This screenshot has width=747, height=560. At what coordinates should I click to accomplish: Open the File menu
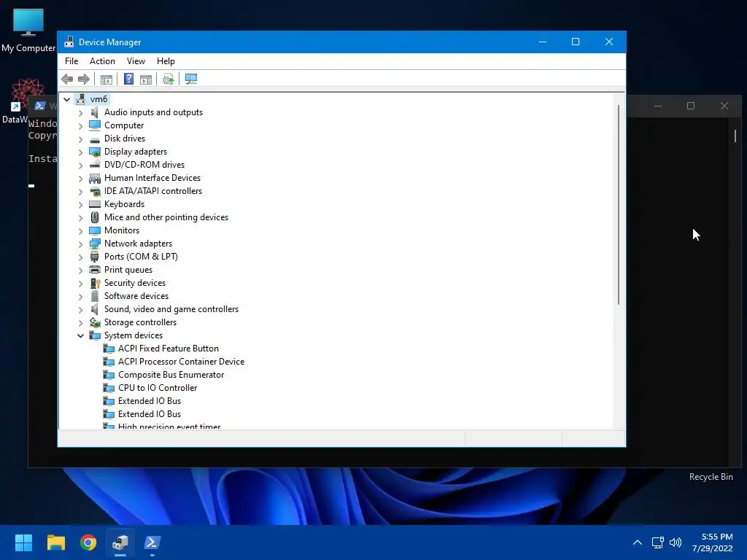coord(71,61)
